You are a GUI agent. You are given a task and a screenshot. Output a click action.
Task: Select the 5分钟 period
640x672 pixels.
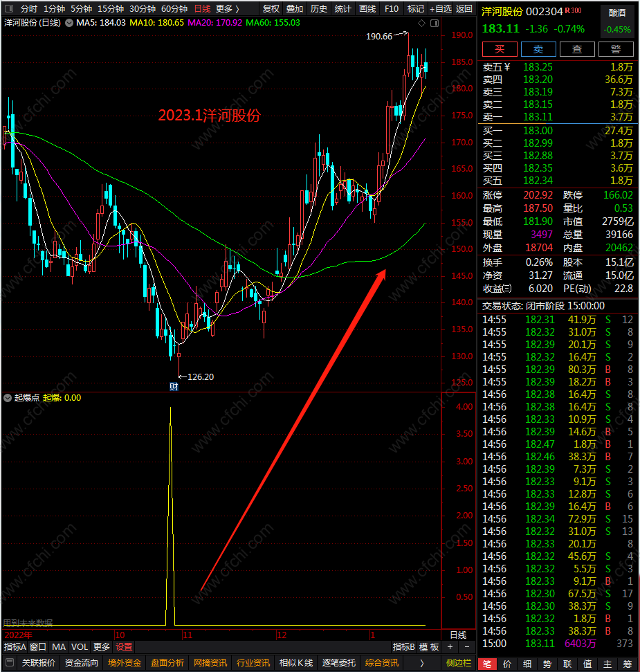(82, 8)
